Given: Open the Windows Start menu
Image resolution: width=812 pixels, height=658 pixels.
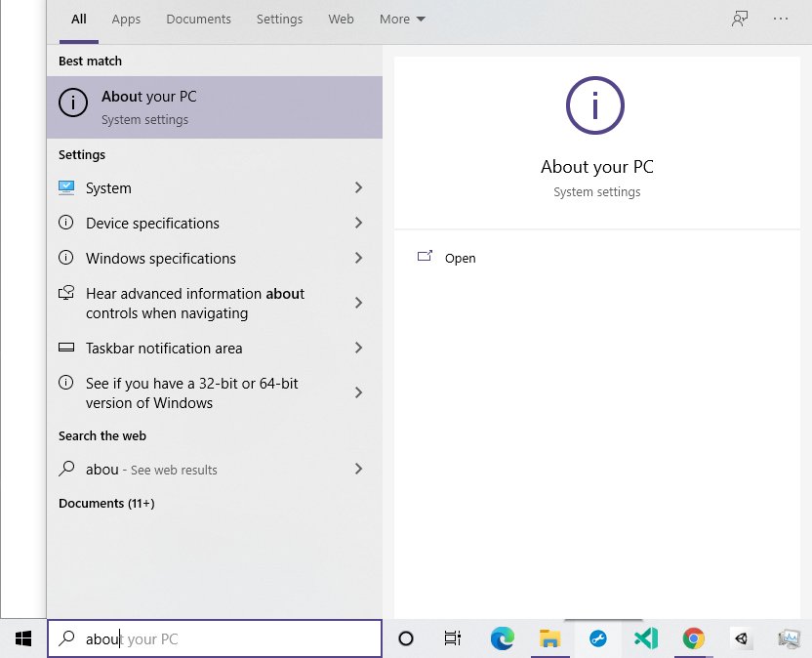Looking at the screenshot, I should coord(23,638).
